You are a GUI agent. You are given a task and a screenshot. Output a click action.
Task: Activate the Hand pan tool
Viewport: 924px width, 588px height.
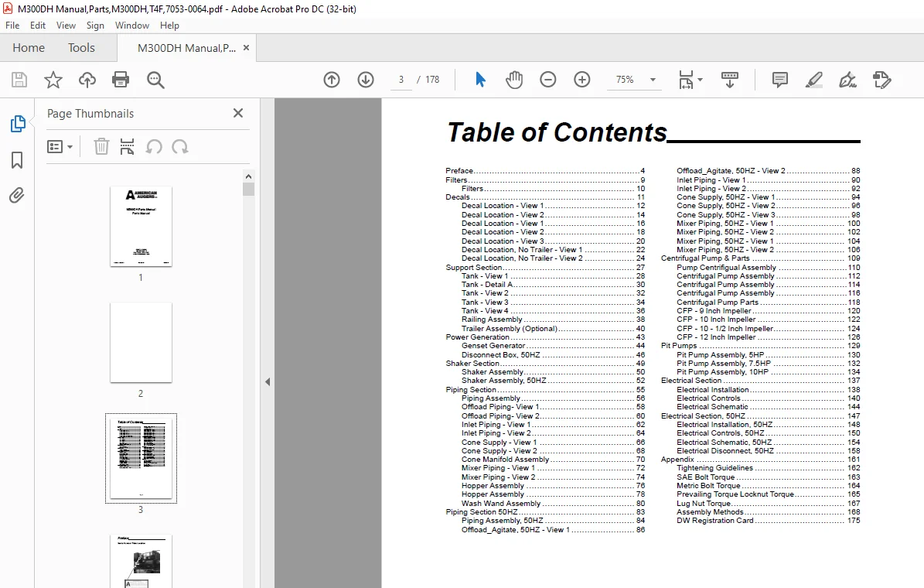(x=514, y=80)
